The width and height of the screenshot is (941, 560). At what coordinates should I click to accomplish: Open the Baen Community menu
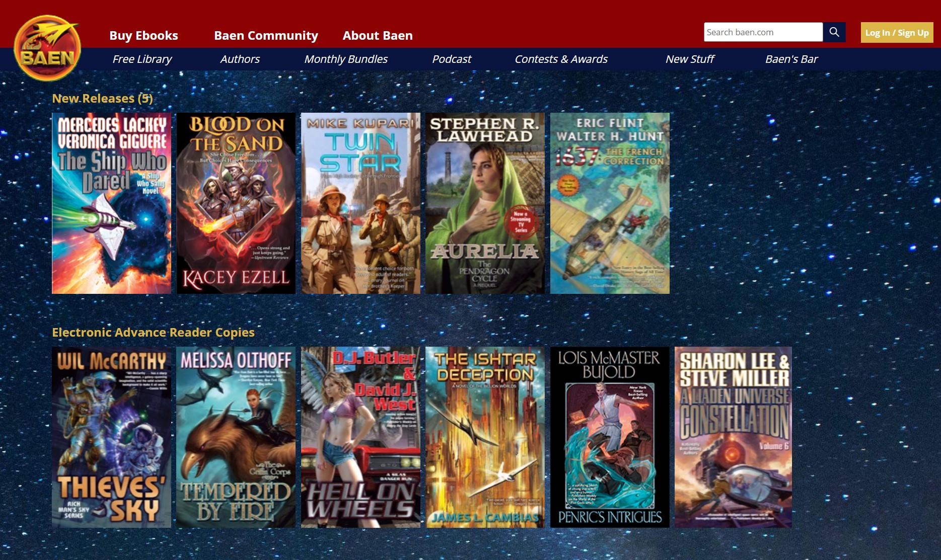pyautogui.click(x=266, y=35)
